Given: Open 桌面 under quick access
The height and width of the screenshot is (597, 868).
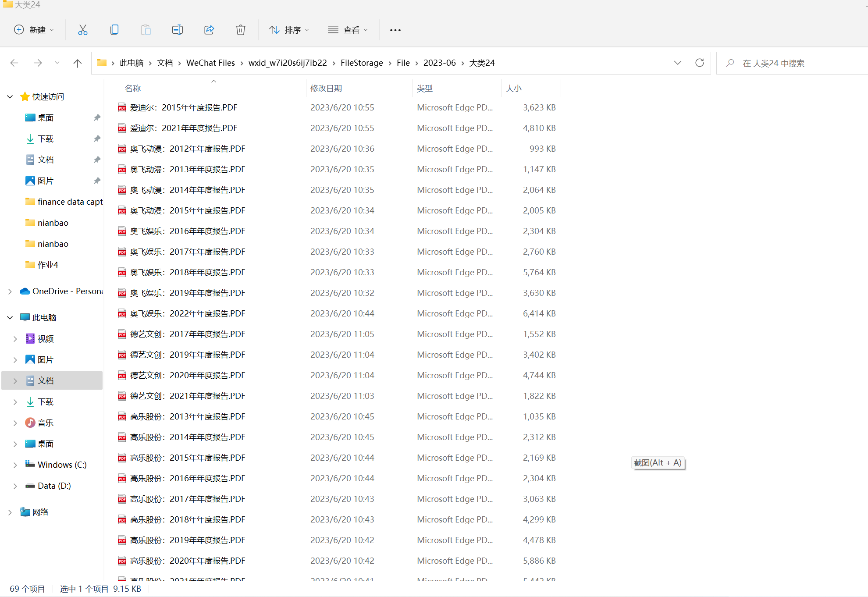Looking at the screenshot, I should click(46, 118).
